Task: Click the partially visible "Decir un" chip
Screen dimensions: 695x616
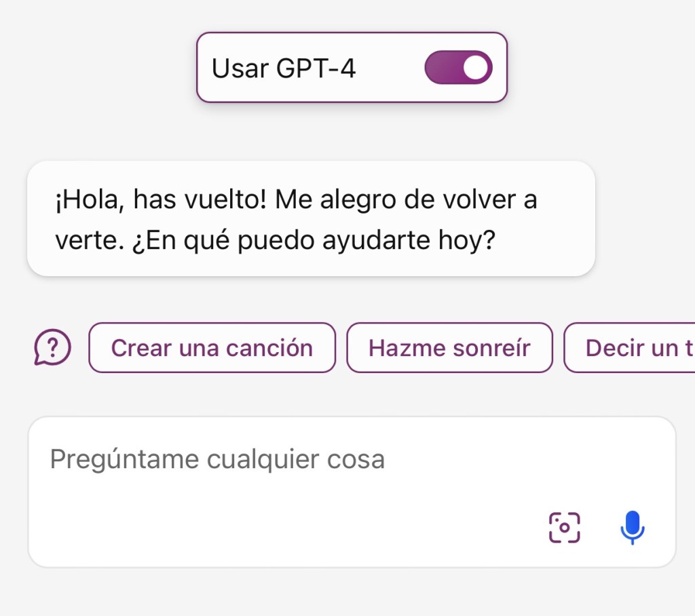Action: click(630, 348)
